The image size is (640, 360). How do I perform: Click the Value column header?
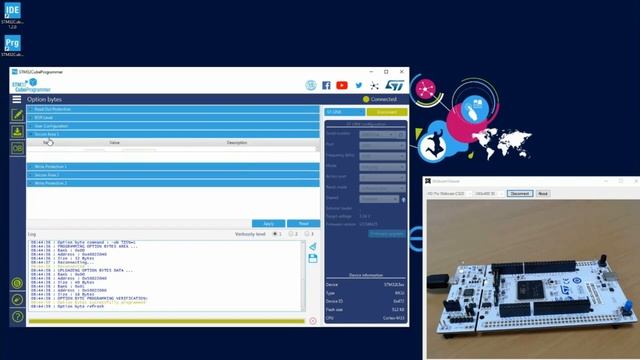[x=115, y=143]
